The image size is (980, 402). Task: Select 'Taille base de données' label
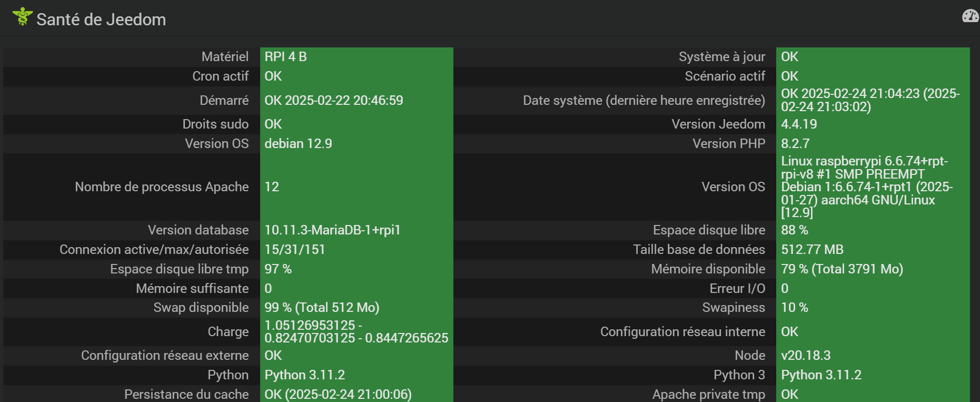(699, 249)
